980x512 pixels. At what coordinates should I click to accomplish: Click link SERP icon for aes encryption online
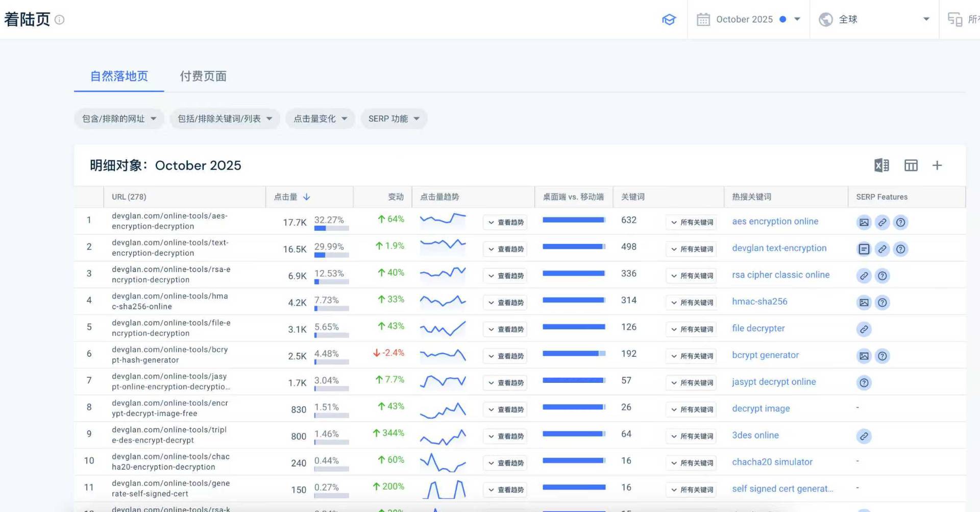coord(883,223)
